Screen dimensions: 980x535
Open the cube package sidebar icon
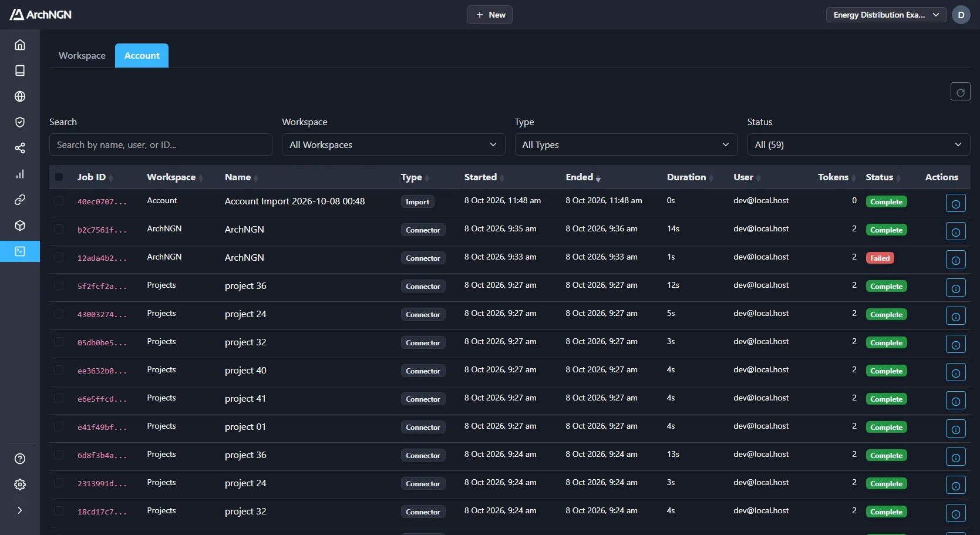pos(20,226)
